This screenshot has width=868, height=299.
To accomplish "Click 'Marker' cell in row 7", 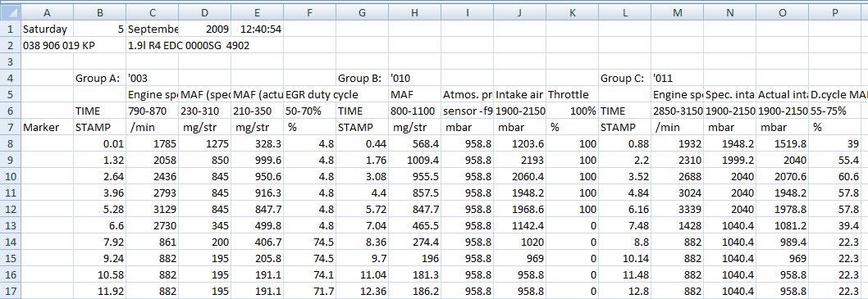I will 47,128.
